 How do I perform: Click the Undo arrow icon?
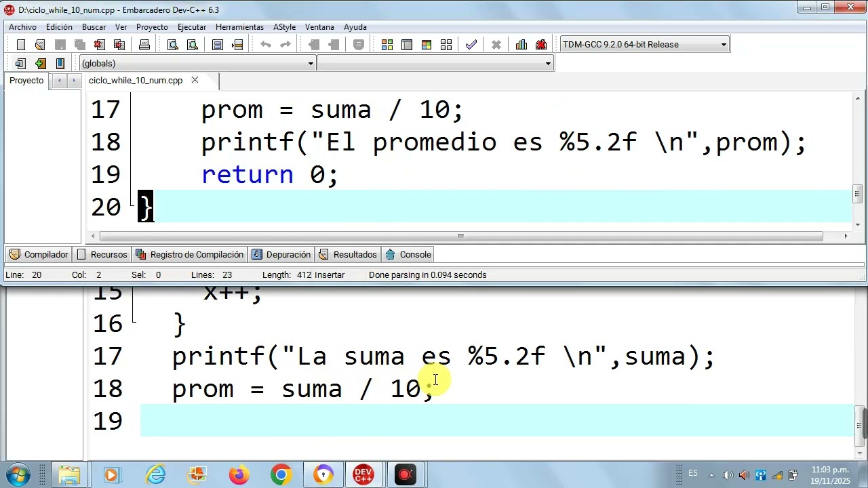point(266,45)
